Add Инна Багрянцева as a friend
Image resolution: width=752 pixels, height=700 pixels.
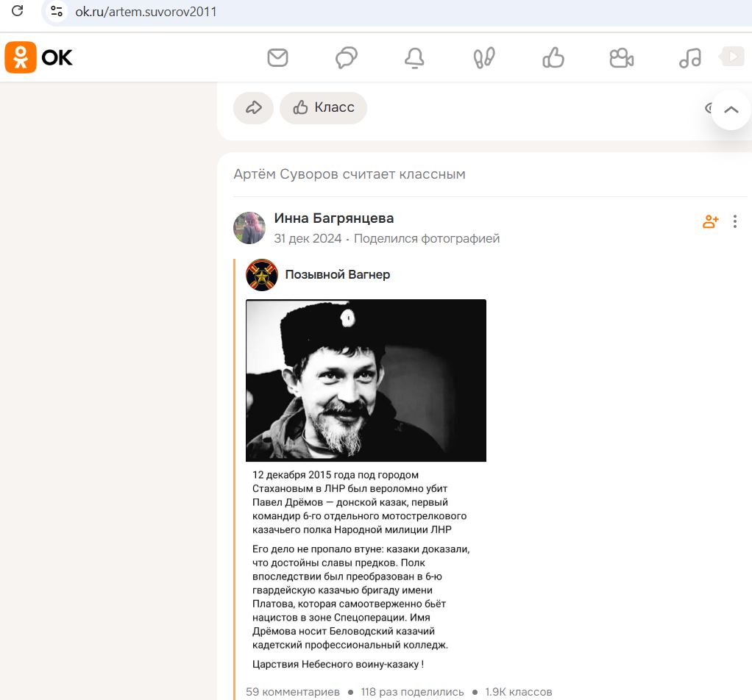pyautogui.click(x=710, y=221)
